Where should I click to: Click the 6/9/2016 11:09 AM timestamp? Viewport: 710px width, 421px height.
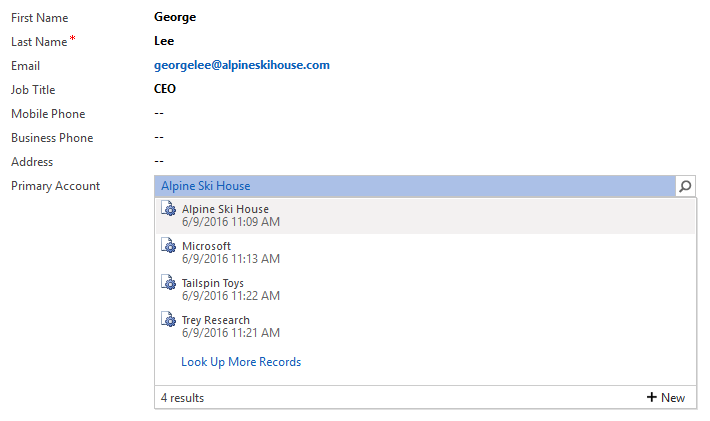[231, 222]
